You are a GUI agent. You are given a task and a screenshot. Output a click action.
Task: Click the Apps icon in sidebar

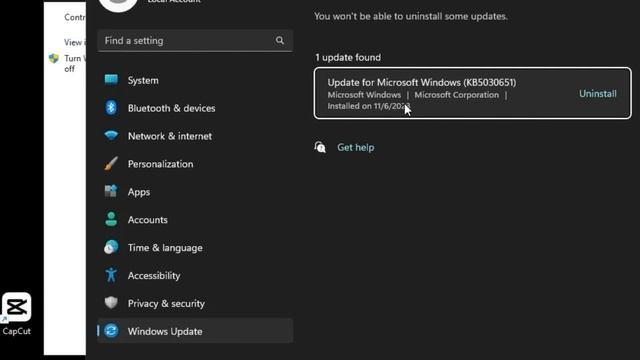pos(111,191)
